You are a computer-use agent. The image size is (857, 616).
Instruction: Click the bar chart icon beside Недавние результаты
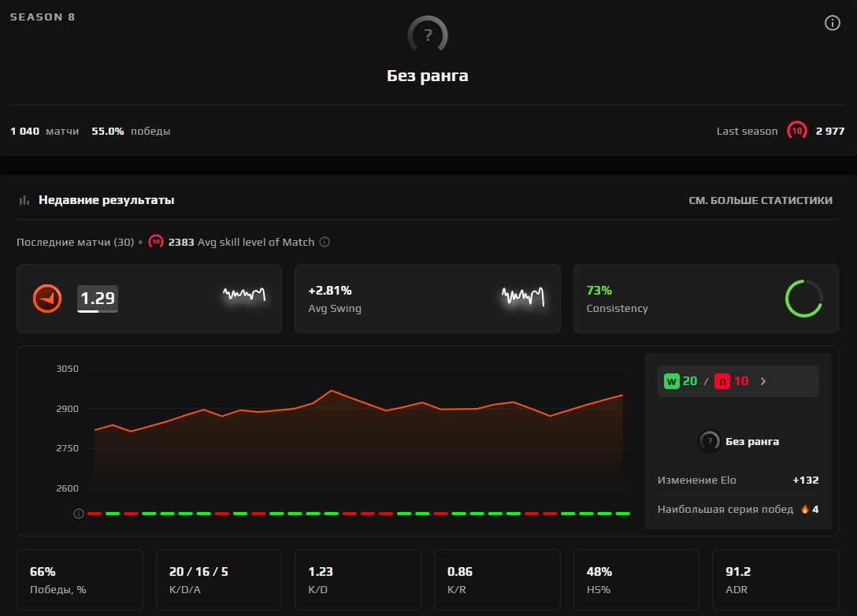click(24, 200)
